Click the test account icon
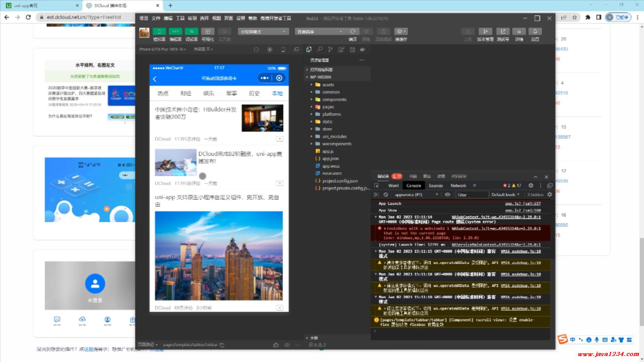The height and width of the screenshot is (362, 644). click(503, 32)
